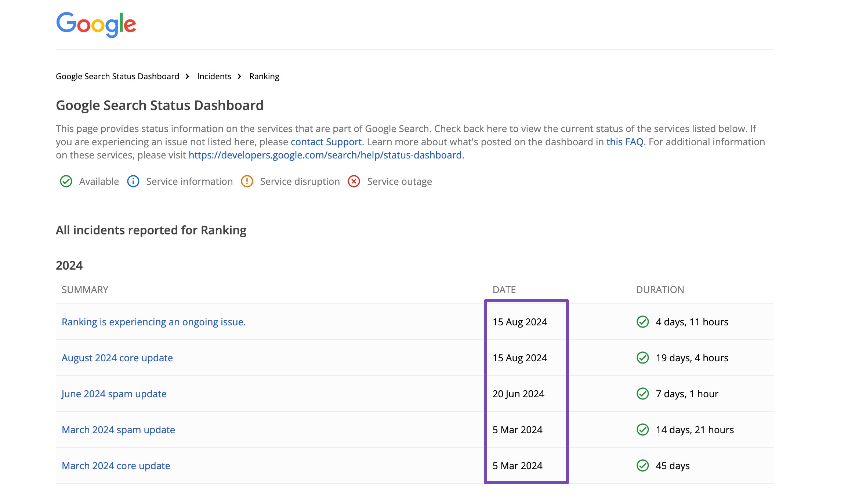This screenshot has width=848, height=504.
Task: Click the red Service outage icon
Action: (354, 181)
